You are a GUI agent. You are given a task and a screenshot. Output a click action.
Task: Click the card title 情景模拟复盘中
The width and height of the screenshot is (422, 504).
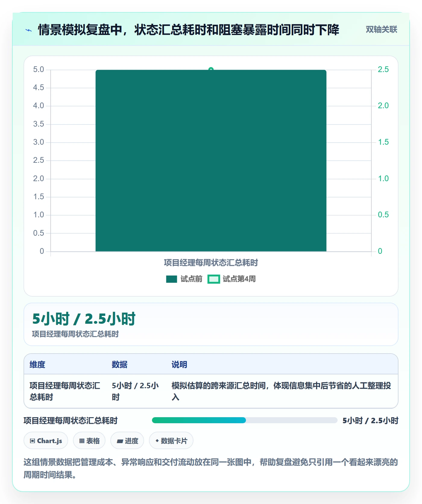click(x=188, y=30)
